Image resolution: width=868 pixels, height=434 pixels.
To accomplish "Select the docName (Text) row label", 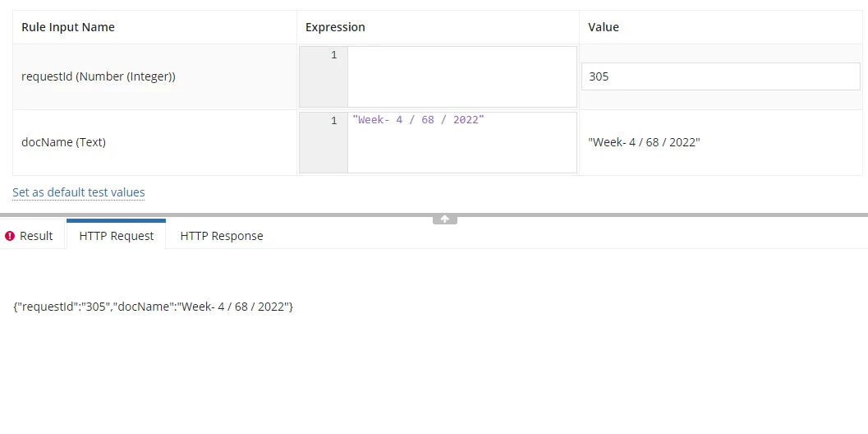I will tap(64, 142).
